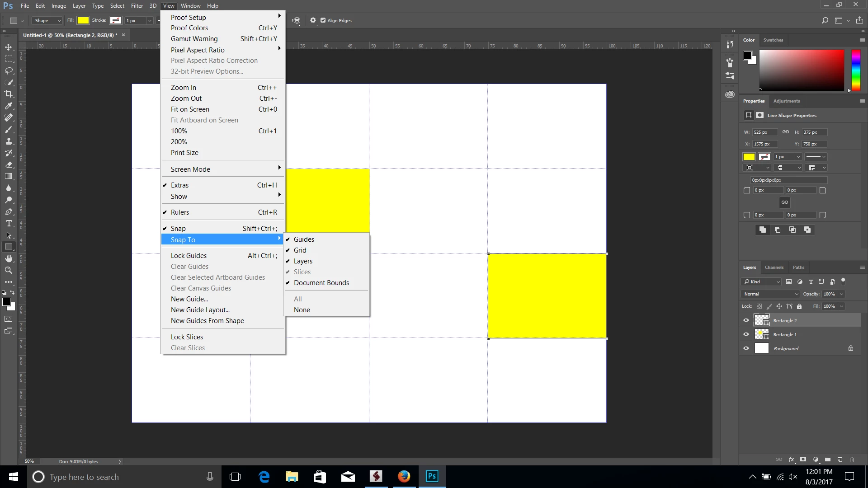This screenshot has height=488, width=868.
Task: Select the Zoom tool
Action: click(9, 270)
